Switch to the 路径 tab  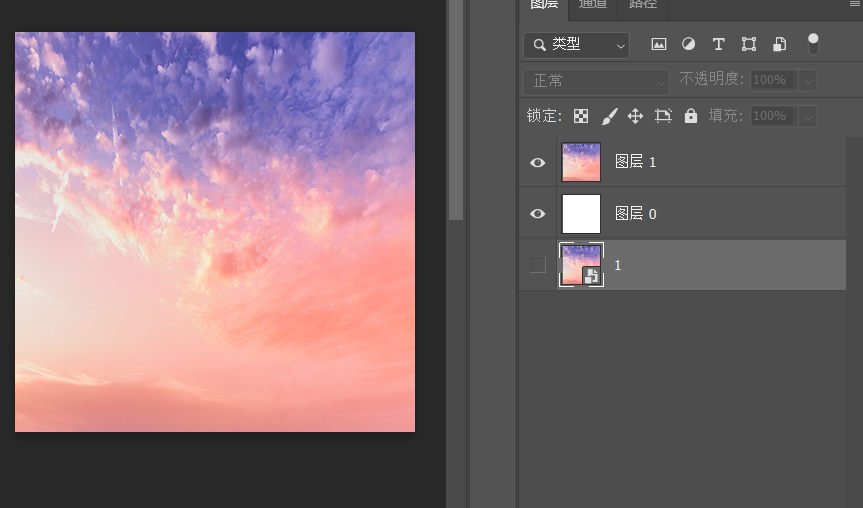643,5
